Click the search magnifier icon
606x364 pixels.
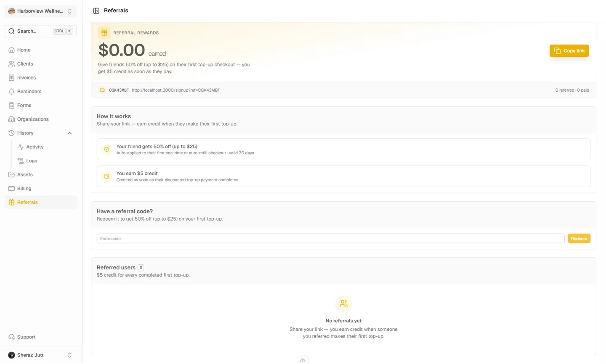click(11, 31)
